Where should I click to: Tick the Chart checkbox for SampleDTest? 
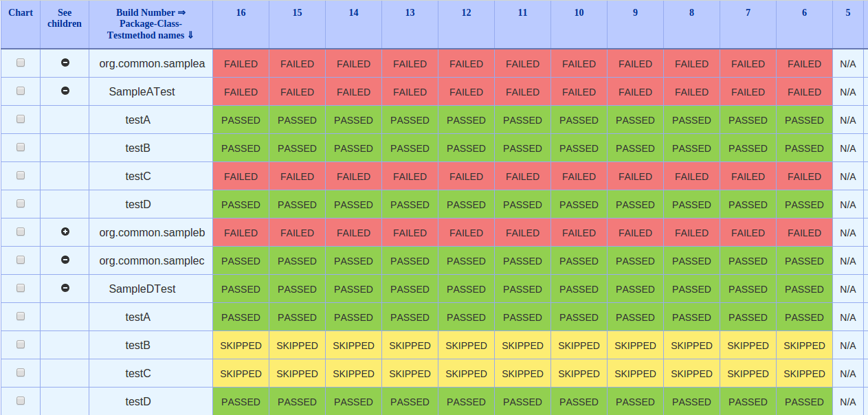21,288
